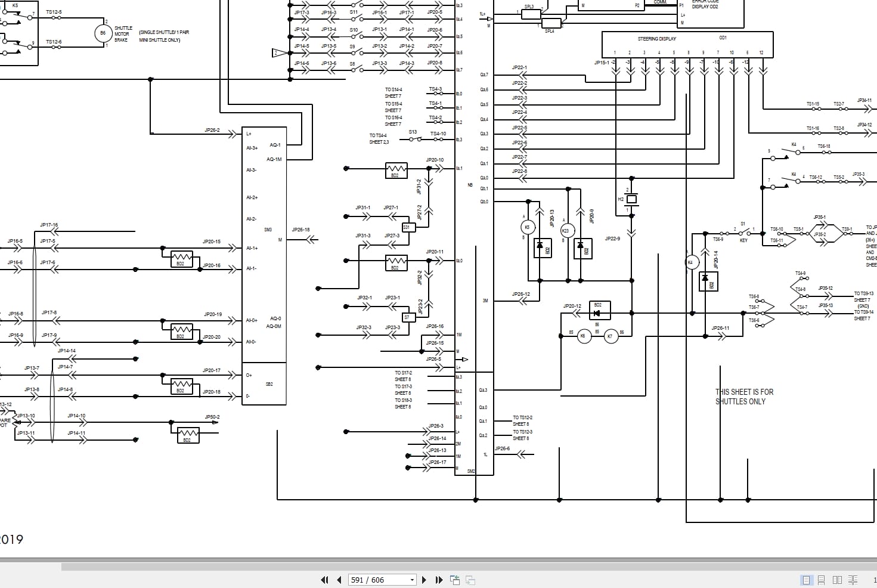Screen dimensions: 877x588
Task: Click the K6 relay coil label
Action: 582,336
